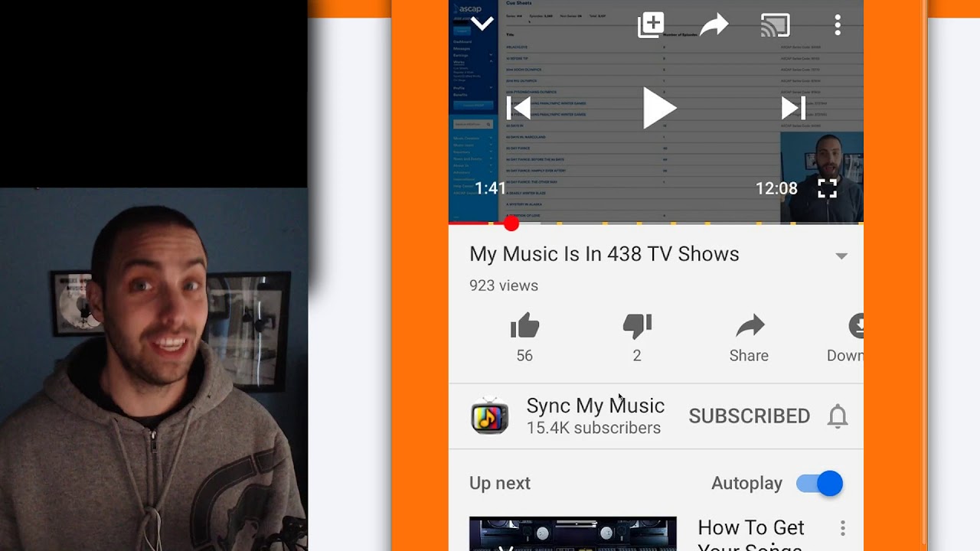Open the Up next video thumbnail
This screenshot has width=980, height=551.
[x=573, y=534]
